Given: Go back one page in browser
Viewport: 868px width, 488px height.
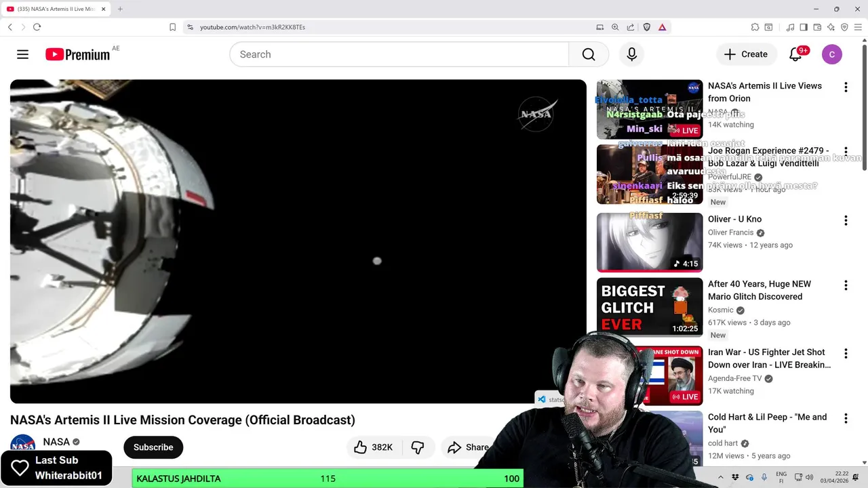Looking at the screenshot, I should 10,27.
